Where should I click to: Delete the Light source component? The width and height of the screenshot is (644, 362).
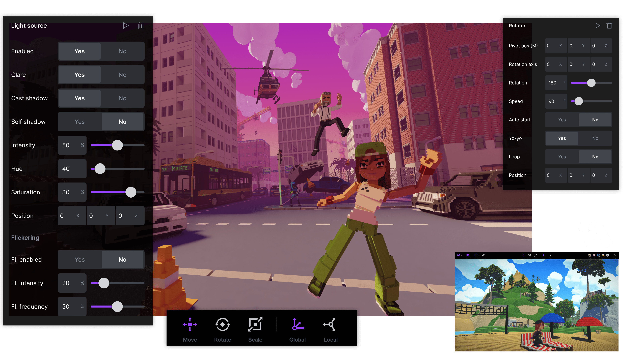click(141, 26)
